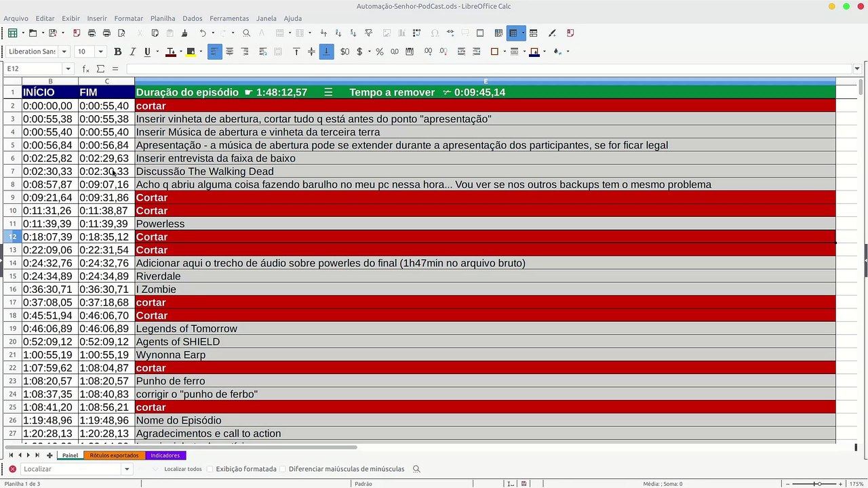Image resolution: width=868 pixels, height=488 pixels.
Task: Switch to Rótulos exportados sheet tab
Action: [x=114, y=455]
